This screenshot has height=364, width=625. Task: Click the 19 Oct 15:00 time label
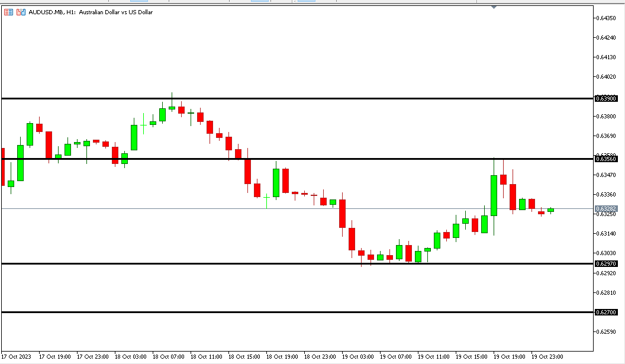click(471, 356)
